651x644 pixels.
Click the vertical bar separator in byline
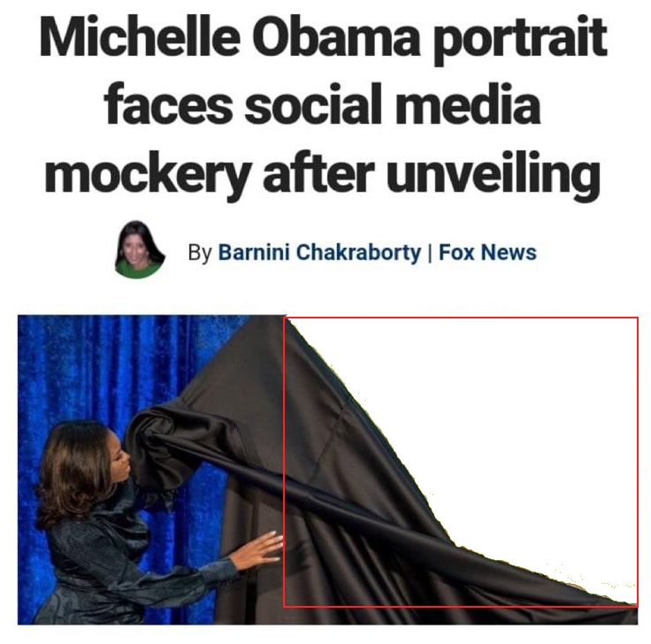pos(430,252)
